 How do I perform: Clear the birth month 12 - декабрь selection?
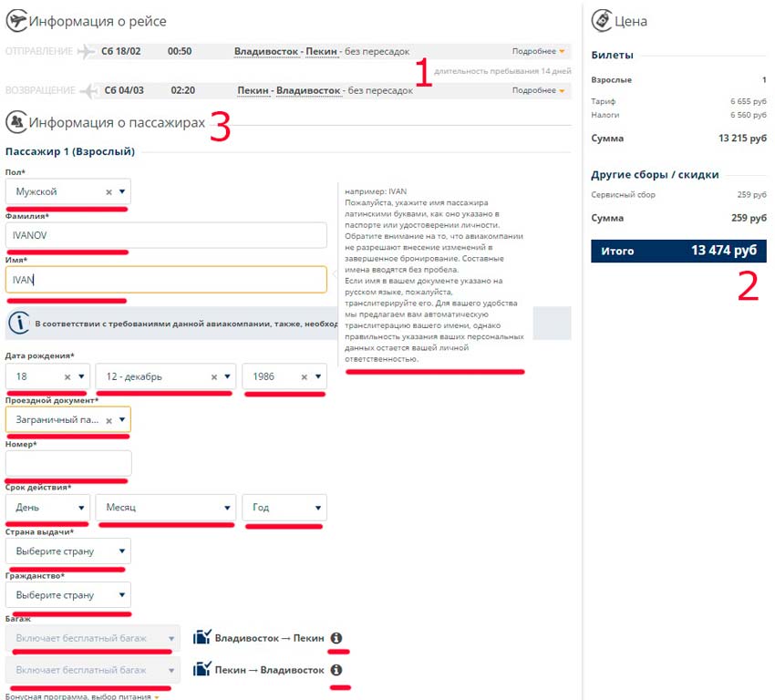tap(214, 376)
